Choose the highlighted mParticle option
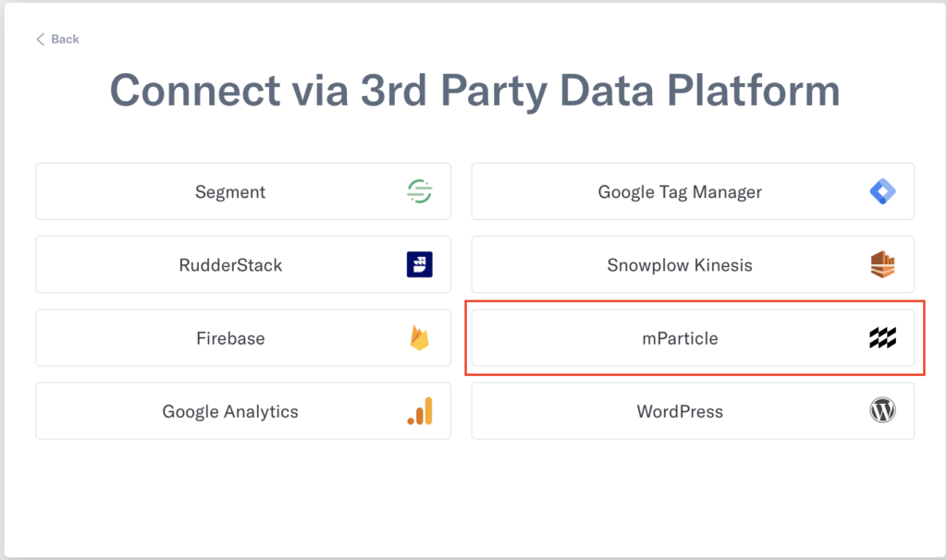Screen dimensions: 947x560 pos(693,337)
